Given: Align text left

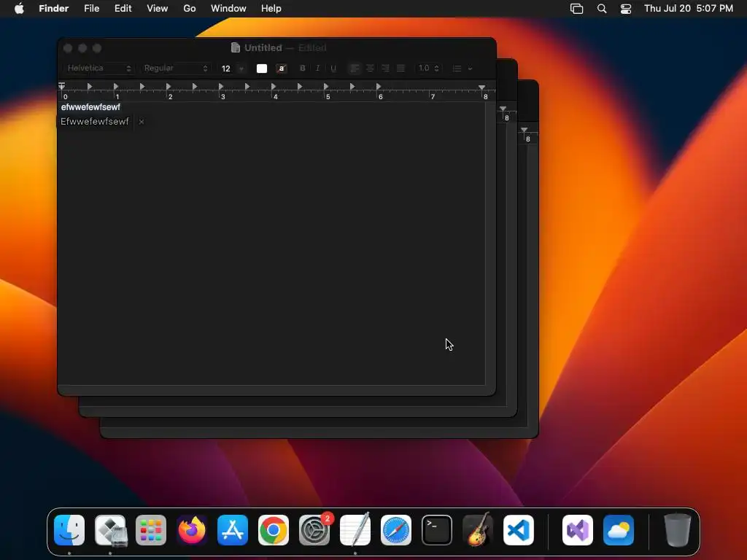Looking at the screenshot, I should pyautogui.click(x=355, y=68).
